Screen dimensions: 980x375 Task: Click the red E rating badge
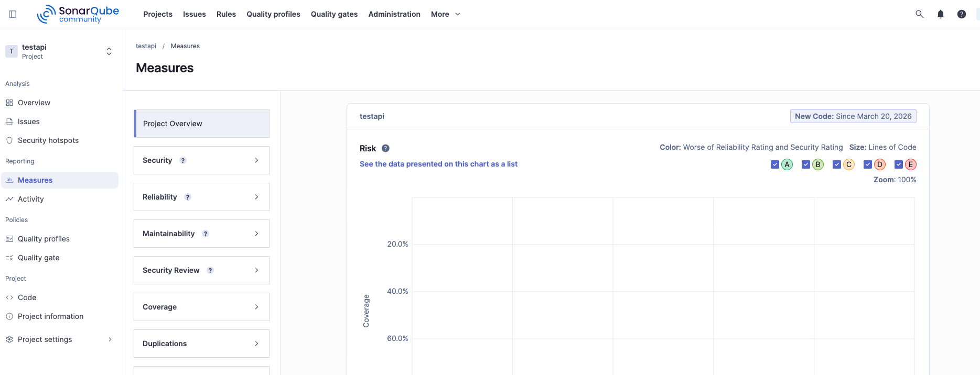[x=911, y=164]
